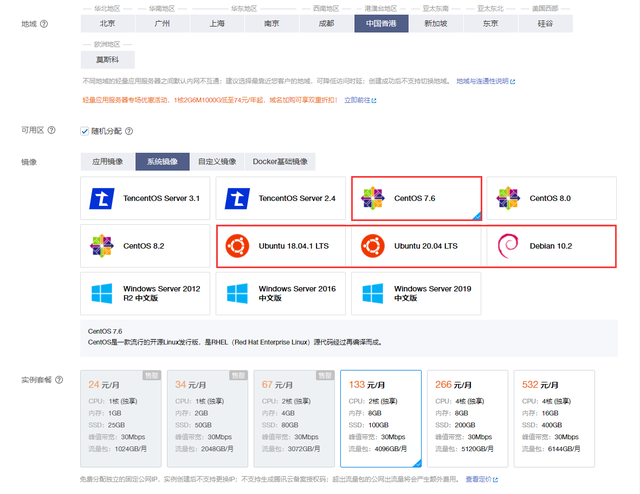Open the 查看定价 link
The height and width of the screenshot is (494, 640).
(482, 479)
